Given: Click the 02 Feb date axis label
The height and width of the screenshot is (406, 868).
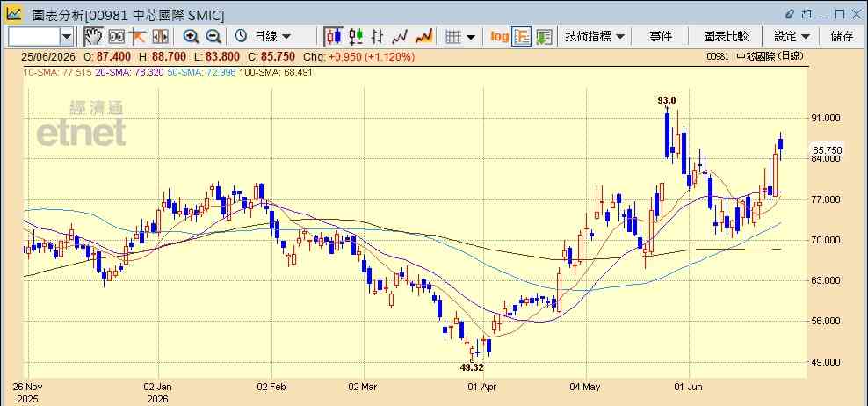Looking at the screenshot, I should (x=271, y=388).
